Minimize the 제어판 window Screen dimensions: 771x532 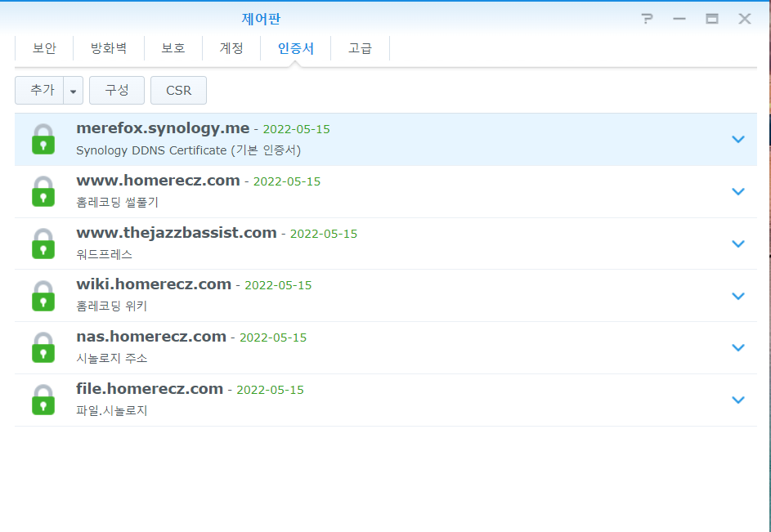coord(679,19)
